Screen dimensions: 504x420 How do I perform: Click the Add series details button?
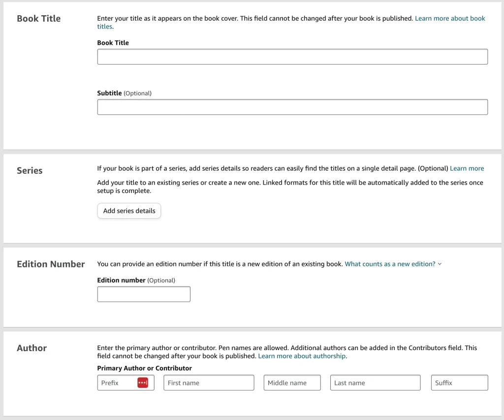pyautogui.click(x=129, y=211)
